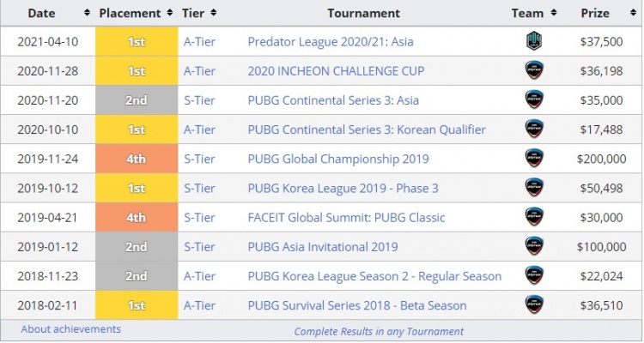
Task: Open PUBG Korea League Season 2 link
Action: click(374, 275)
